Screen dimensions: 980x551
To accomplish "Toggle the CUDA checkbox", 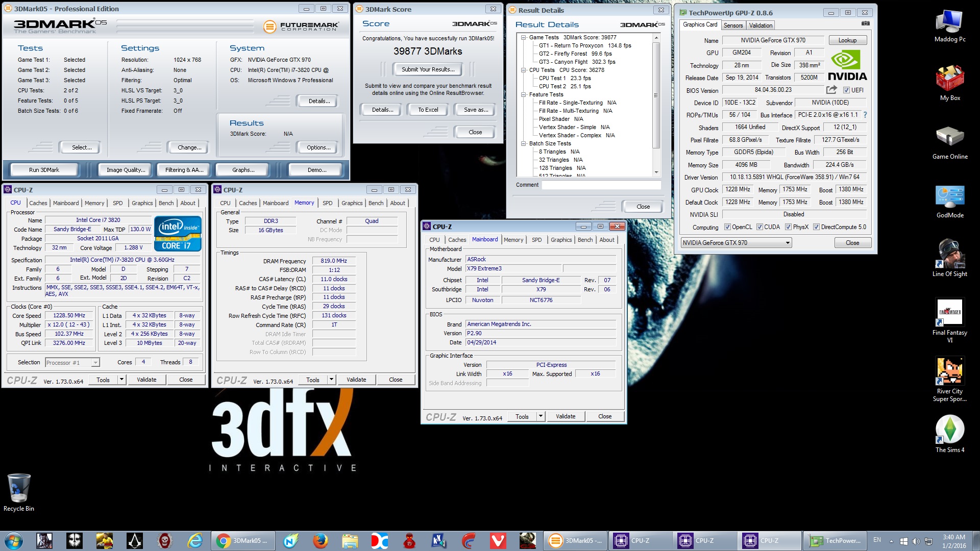I will click(x=759, y=227).
